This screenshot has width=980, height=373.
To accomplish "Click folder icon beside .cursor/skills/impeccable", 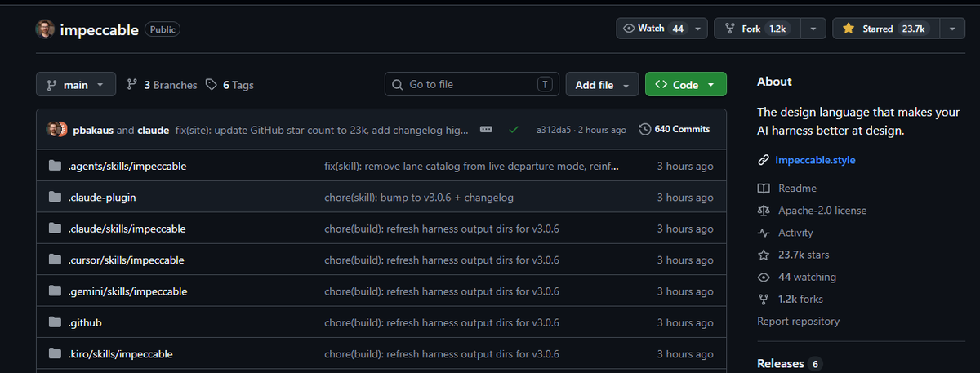I will 55,260.
